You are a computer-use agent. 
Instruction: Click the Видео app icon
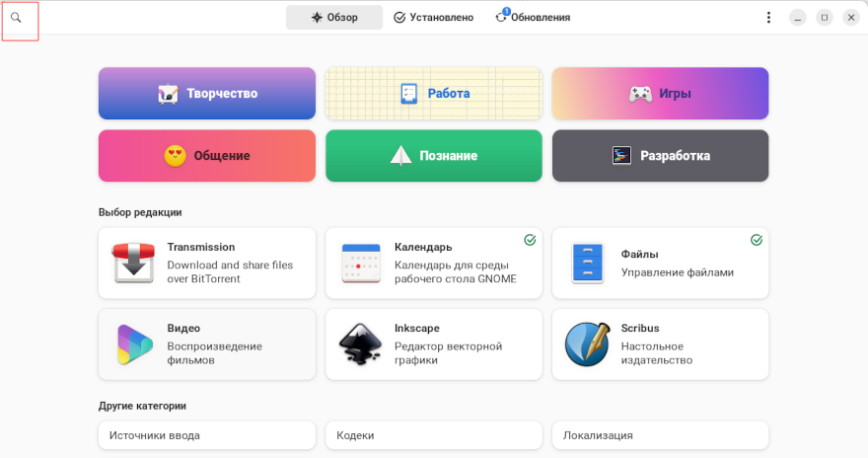[x=133, y=344]
